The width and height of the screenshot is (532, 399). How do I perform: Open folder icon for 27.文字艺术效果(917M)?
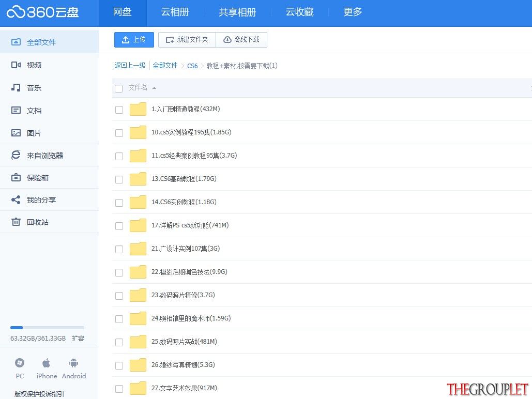coord(138,388)
